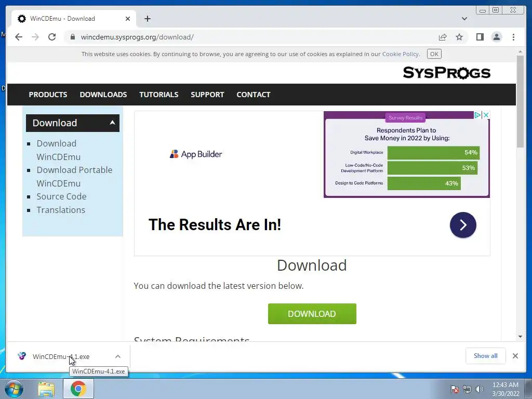The width and height of the screenshot is (532, 399).
Task: Open the Chrome profile avatar
Action: (496, 37)
